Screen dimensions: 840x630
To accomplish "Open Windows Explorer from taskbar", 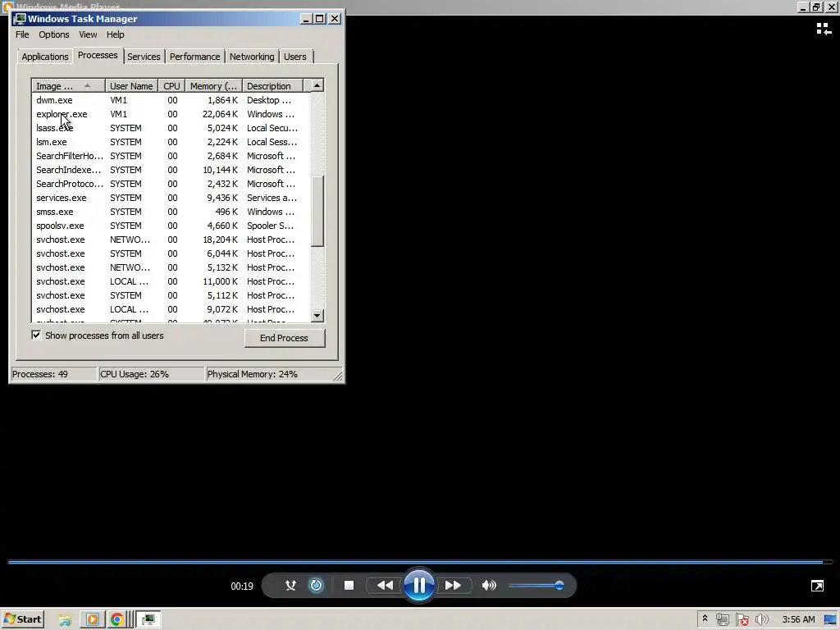I will click(x=66, y=620).
